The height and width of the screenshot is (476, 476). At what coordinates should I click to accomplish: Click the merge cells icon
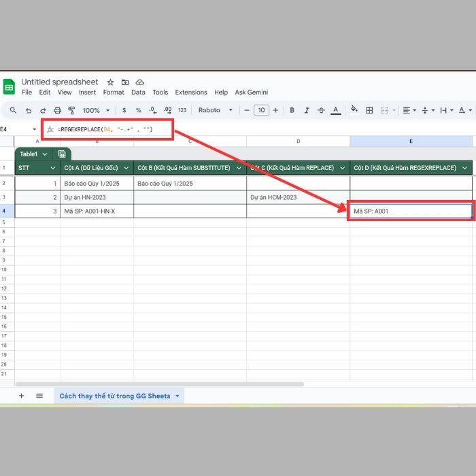tap(384, 110)
